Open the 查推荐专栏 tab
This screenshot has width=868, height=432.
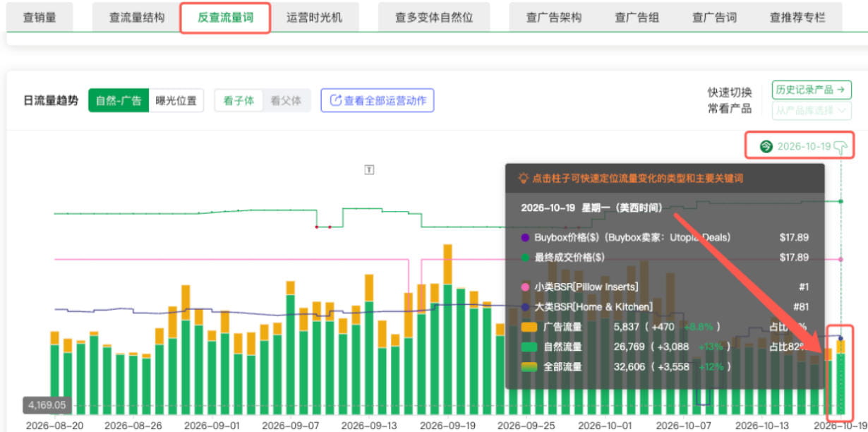pos(797,18)
